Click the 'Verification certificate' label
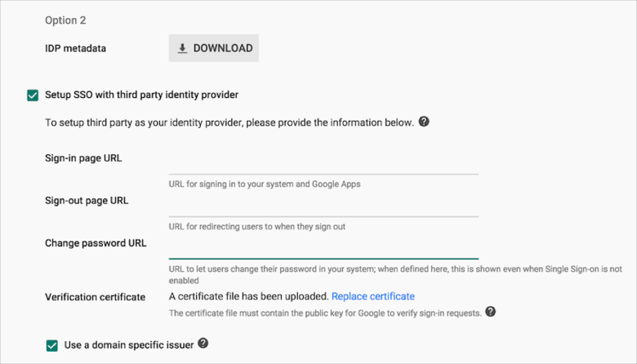Image resolution: width=637 pixels, height=364 pixels. 95,296
